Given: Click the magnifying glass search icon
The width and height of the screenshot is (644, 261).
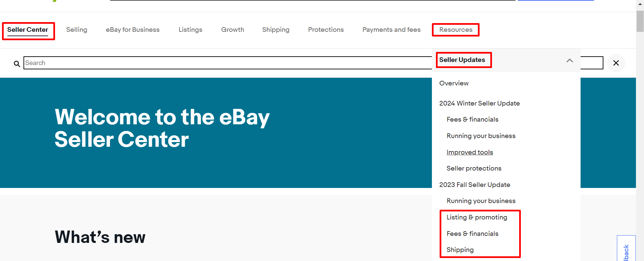Looking at the screenshot, I should point(17,63).
